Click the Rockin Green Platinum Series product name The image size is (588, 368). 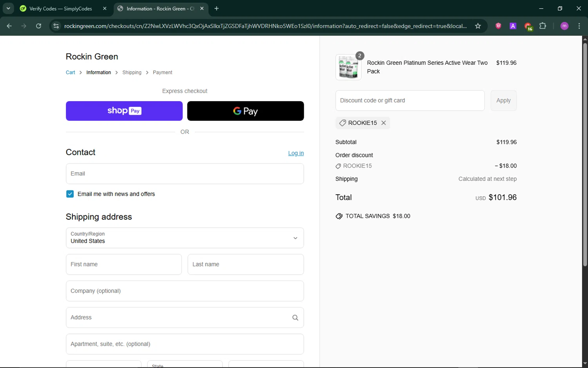click(x=427, y=67)
